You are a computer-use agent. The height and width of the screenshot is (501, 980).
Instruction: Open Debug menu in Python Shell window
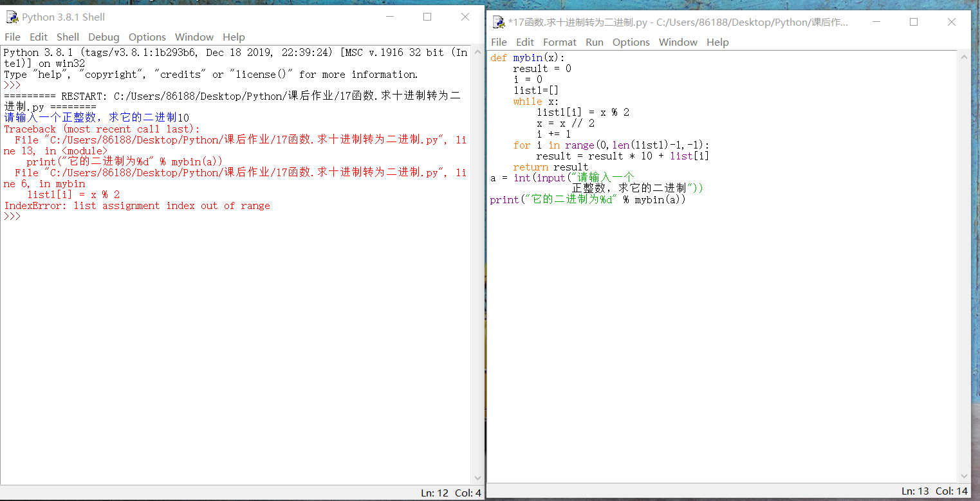[104, 37]
